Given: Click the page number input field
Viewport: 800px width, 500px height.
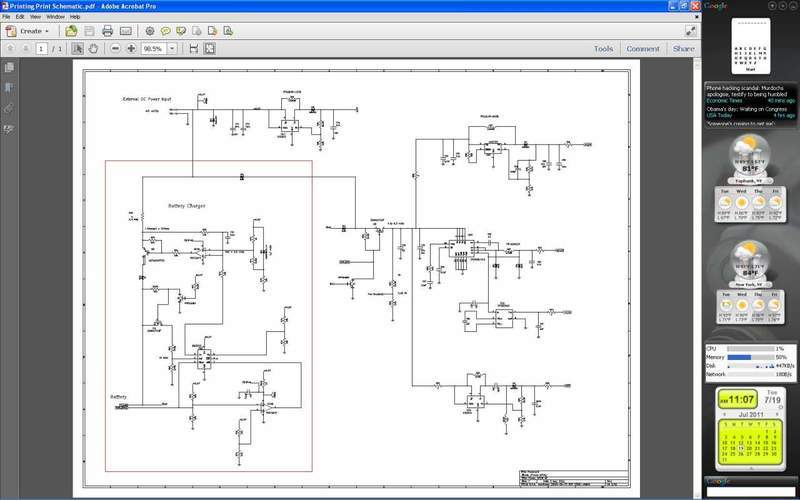Looking at the screenshot, I should click(x=42, y=48).
